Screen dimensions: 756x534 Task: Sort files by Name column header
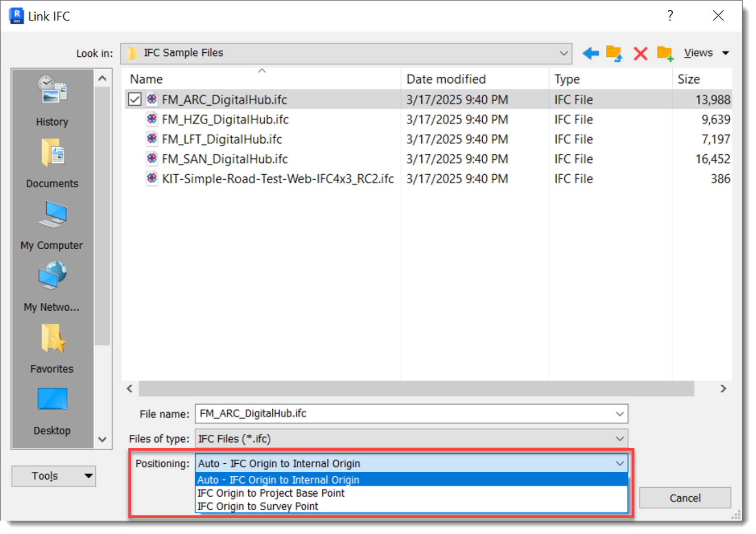[262, 79]
